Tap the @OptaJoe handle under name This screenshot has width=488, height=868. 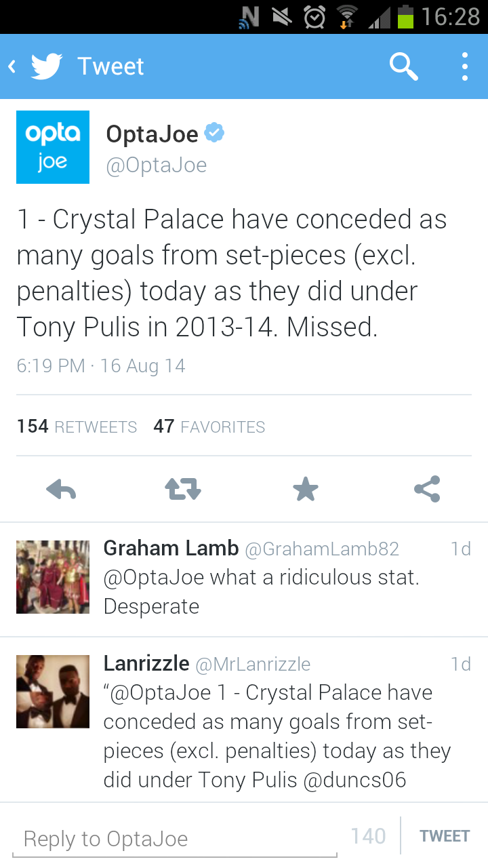click(157, 165)
